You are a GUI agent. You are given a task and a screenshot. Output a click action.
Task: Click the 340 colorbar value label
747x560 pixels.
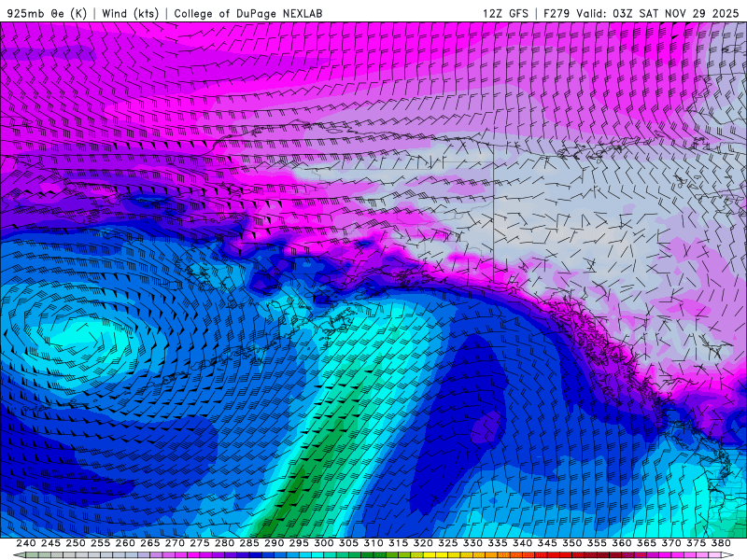pos(522,543)
